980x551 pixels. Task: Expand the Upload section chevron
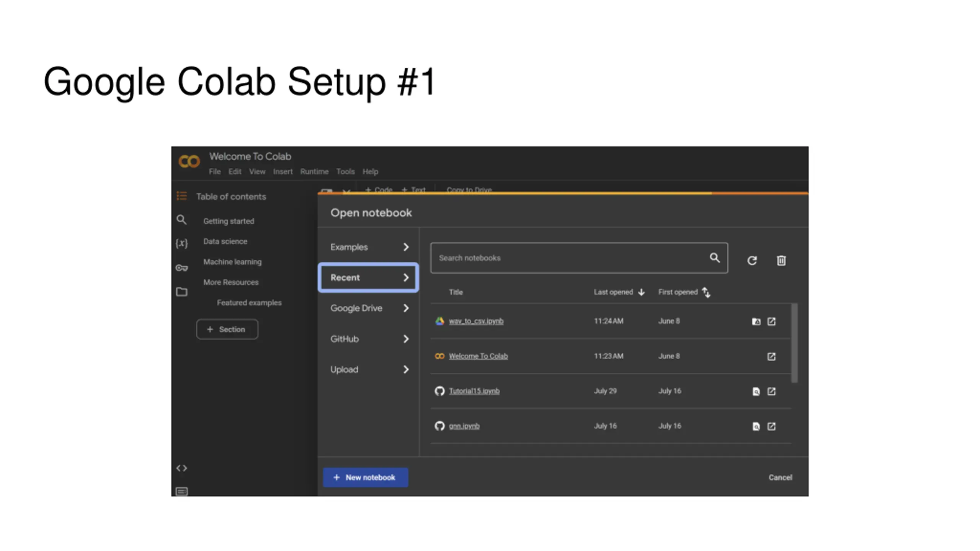406,370
